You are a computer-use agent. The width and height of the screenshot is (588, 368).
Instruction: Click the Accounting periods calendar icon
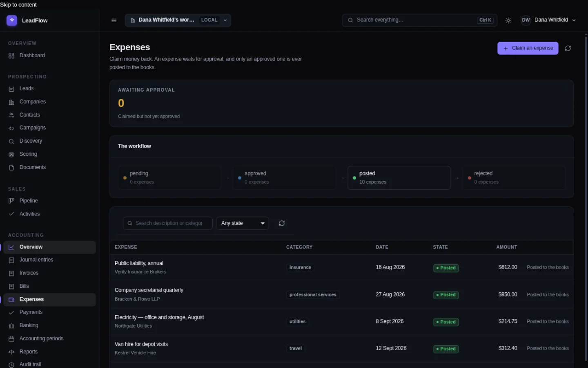click(11, 339)
